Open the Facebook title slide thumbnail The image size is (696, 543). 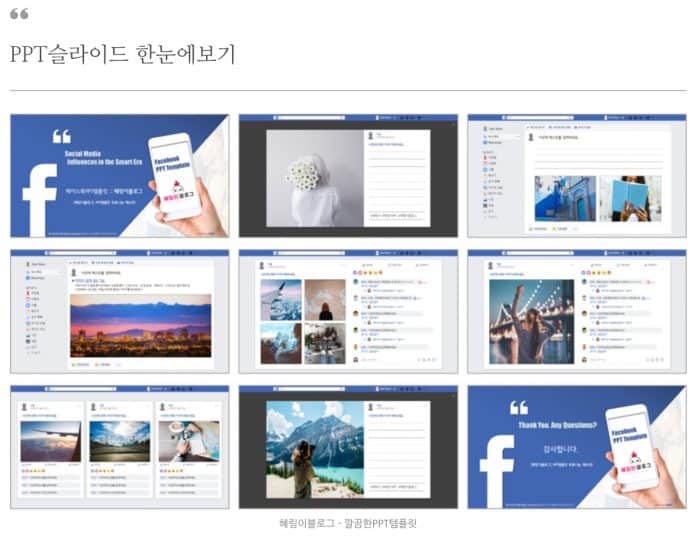(x=120, y=176)
